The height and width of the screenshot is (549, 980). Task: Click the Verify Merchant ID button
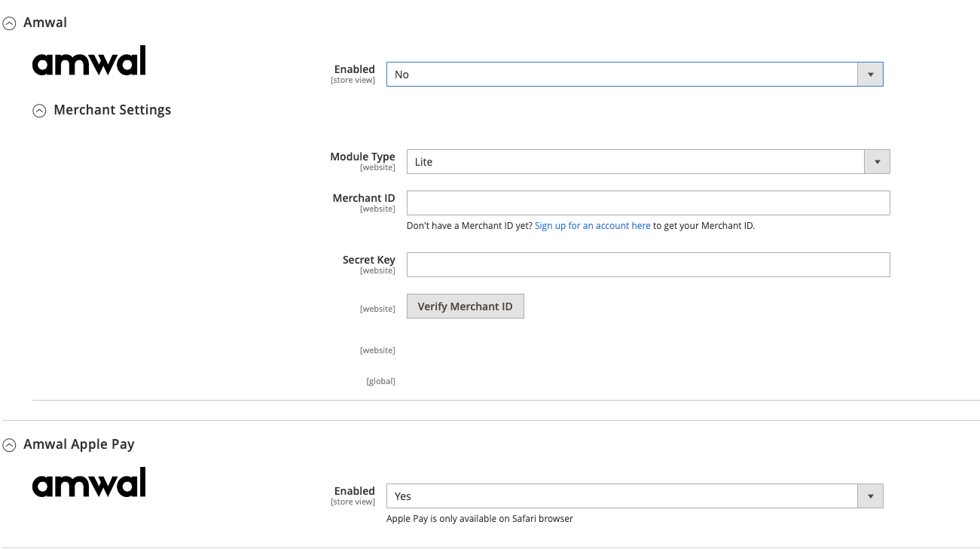point(465,306)
